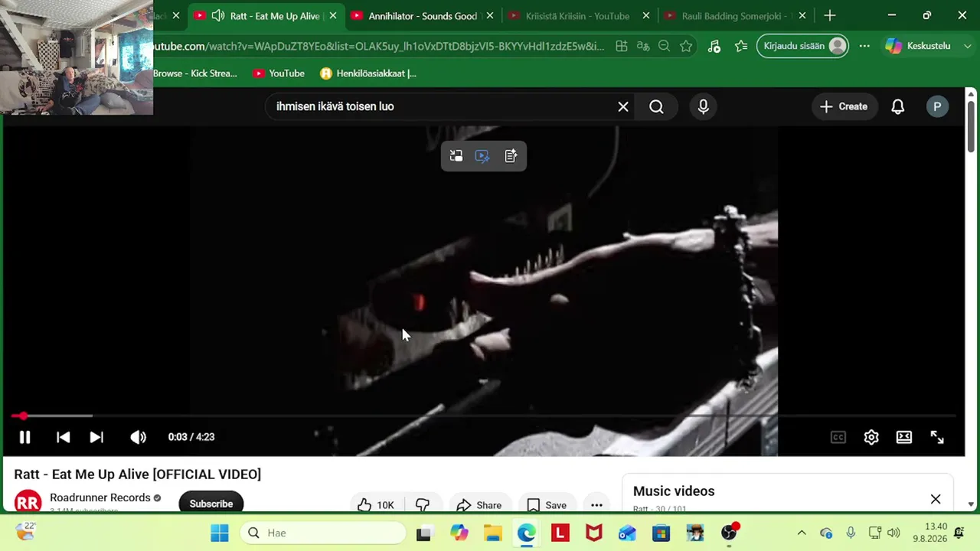980x551 pixels.
Task: Open the taskbar volume control
Action: coord(893,533)
